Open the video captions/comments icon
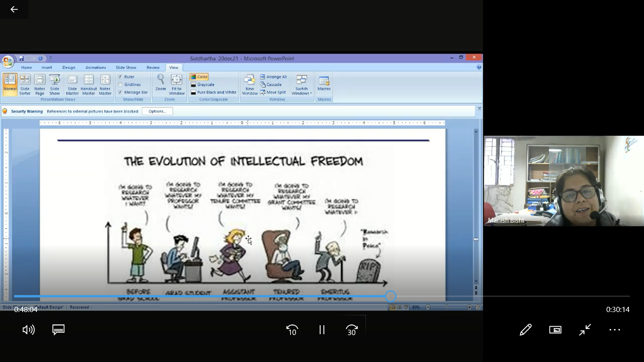Viewport: 644px width, 362px height. pos(58,330)
